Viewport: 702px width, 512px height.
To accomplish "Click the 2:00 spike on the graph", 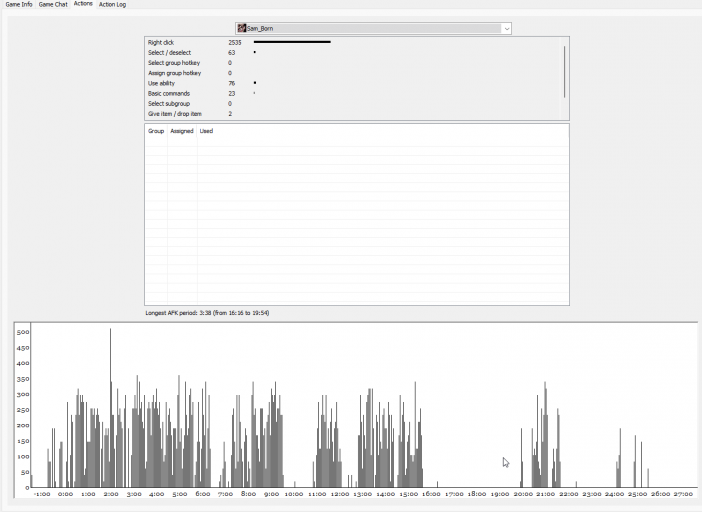I will pos(111,407).
